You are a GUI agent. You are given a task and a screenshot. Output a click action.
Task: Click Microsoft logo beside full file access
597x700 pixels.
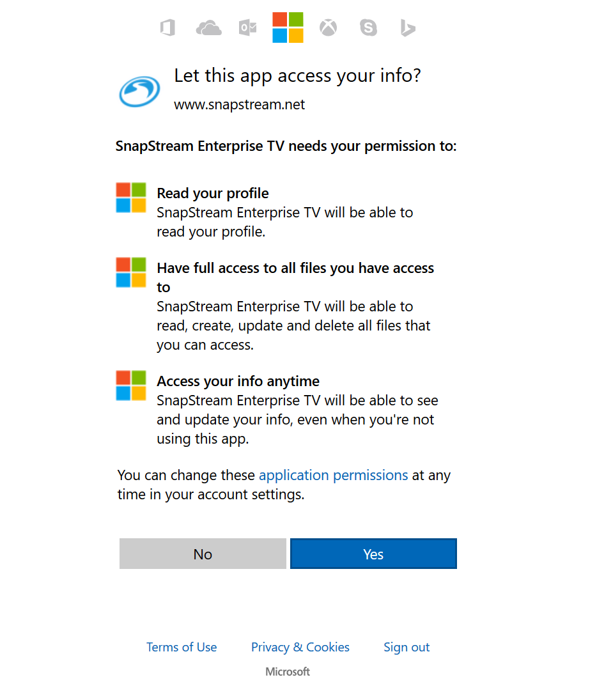131,272
